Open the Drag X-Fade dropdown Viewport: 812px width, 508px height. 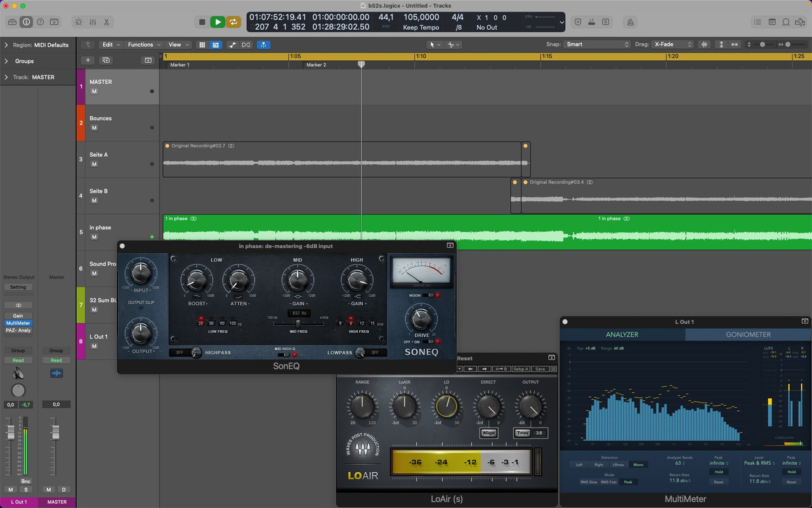pos(673,44)
